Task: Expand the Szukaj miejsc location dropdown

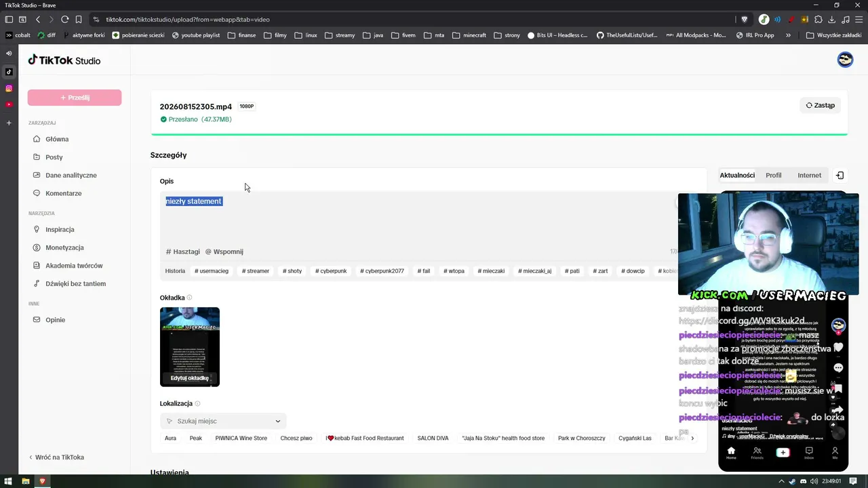Action: (277, 421)
